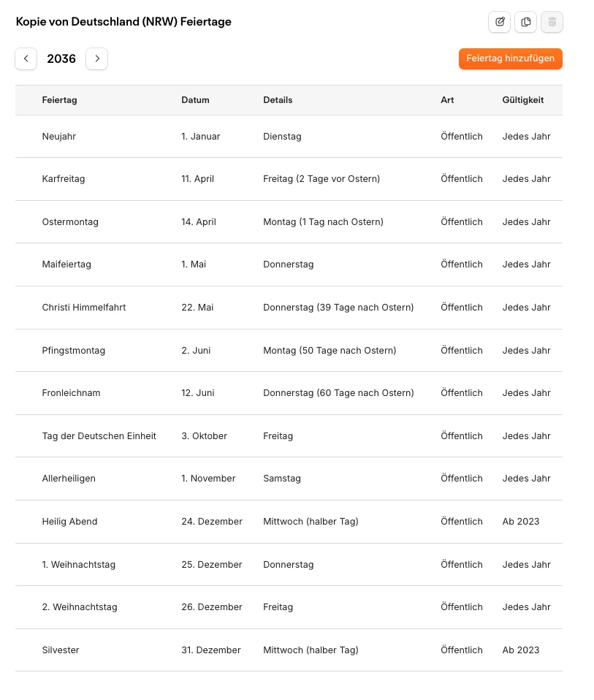Select the Fronleichnam row
The height and width of the screenshot is (700, 594).
coord(71,393)
